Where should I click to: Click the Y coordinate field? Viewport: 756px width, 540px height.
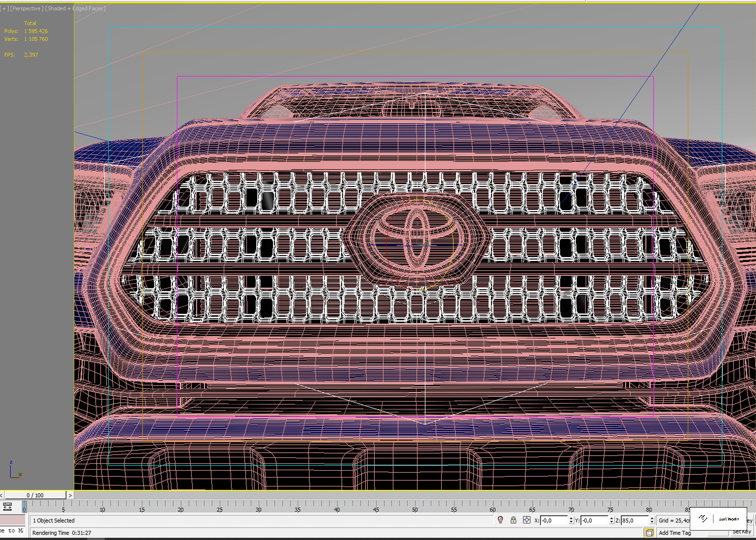pos(594,520)
